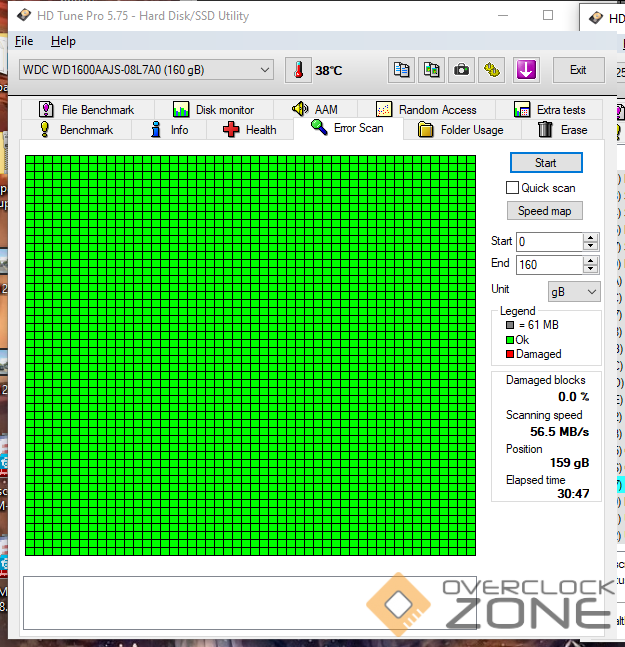Minimize the HD Tune Pro window
Viewport: 625px width, 647px height.
click(503, 16)
